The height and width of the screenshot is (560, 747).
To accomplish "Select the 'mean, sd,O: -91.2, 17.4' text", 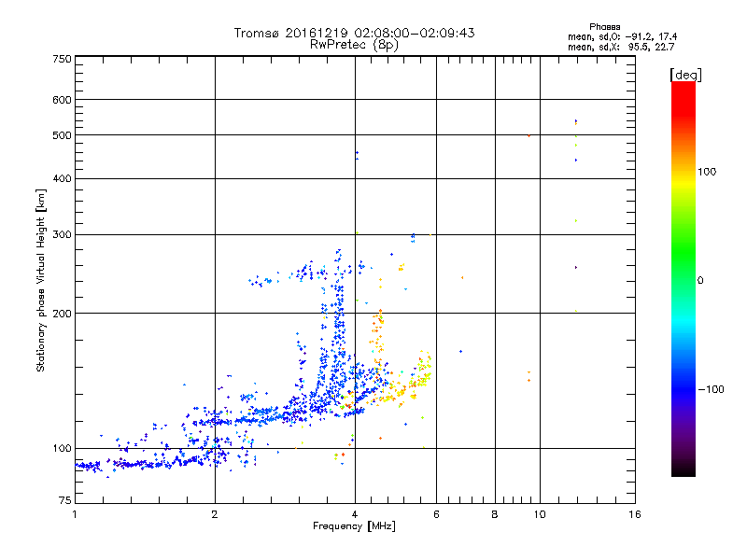I will 622,36.
